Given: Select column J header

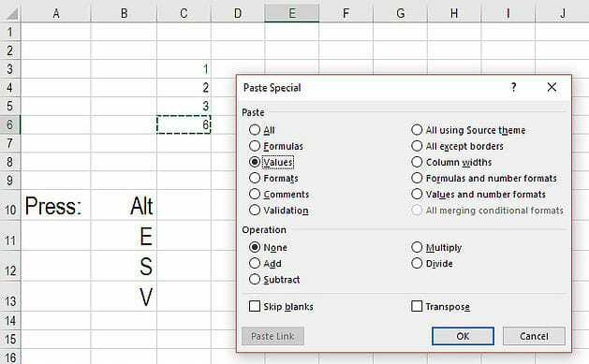Looking at the screenshot, I should click(563, 13).
